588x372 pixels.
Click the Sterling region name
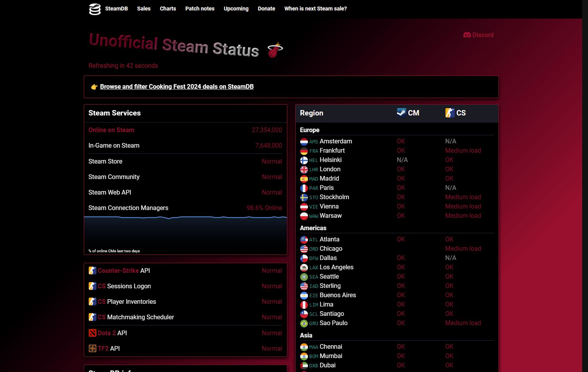[x=330, y=286]
